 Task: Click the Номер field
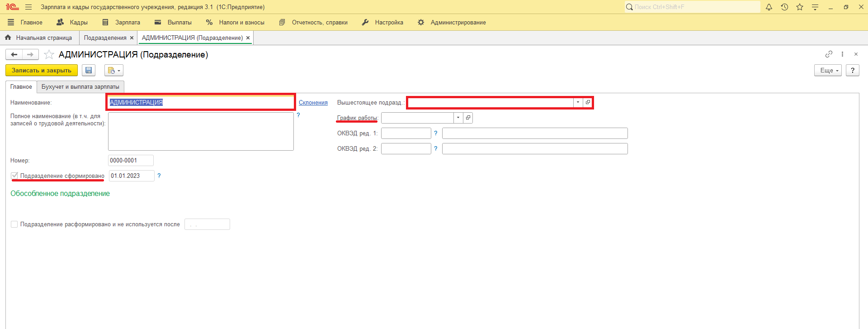[131, 160]
